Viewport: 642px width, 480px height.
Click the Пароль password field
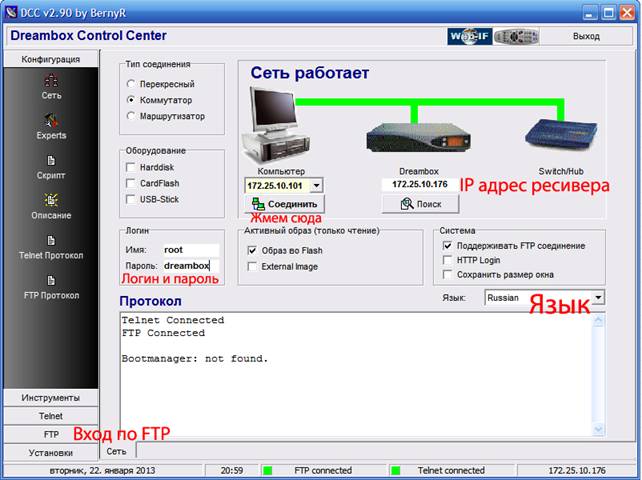pos(191,266)
